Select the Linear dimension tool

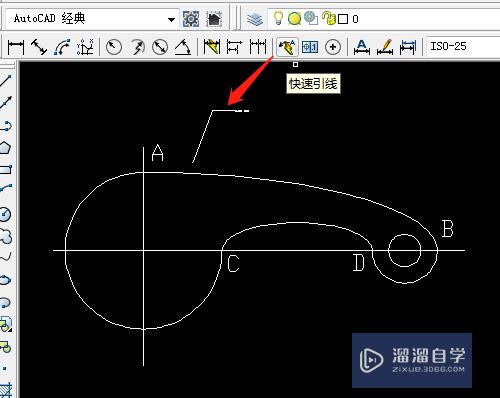(x=16, y=47)
